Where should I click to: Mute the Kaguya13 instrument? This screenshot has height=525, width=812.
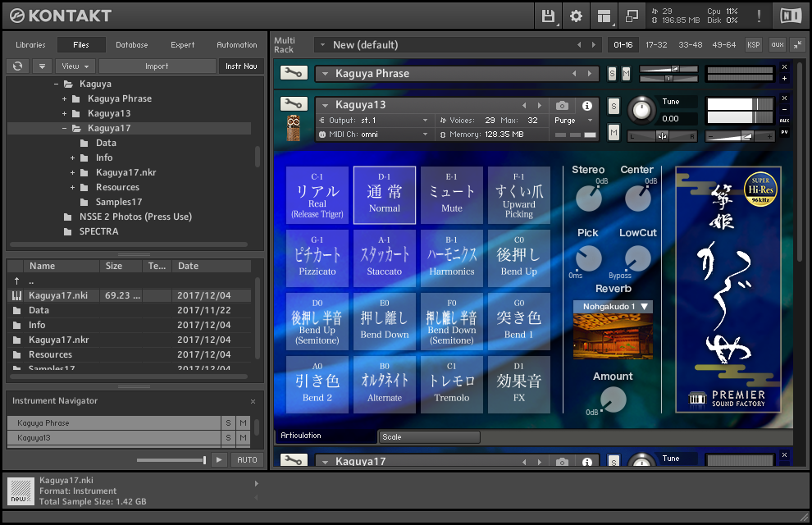click(x=614, y=133)
